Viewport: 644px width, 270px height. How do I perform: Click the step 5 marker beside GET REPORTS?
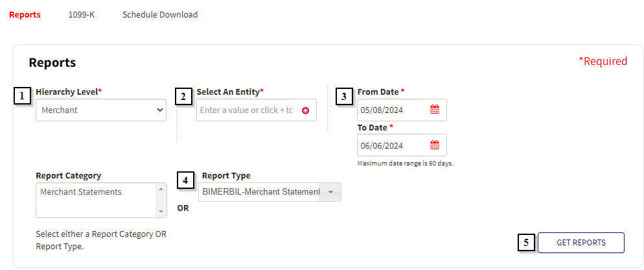tap(526, 243)
